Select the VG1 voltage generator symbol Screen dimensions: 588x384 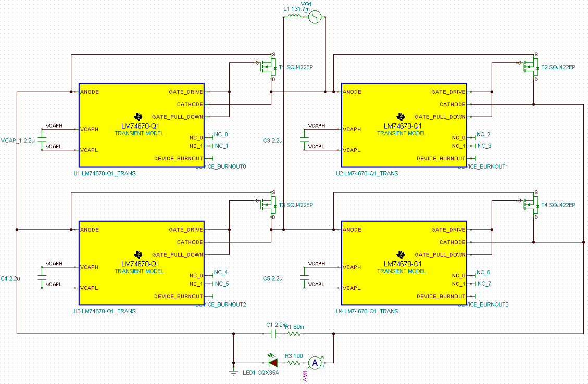click(315, 17)
